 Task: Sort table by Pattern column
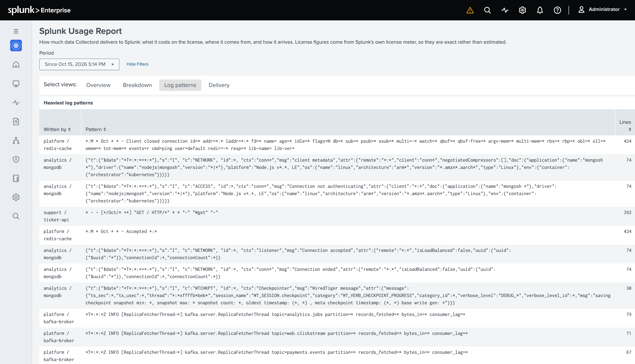pyautogui.click(x=96, y=129)
